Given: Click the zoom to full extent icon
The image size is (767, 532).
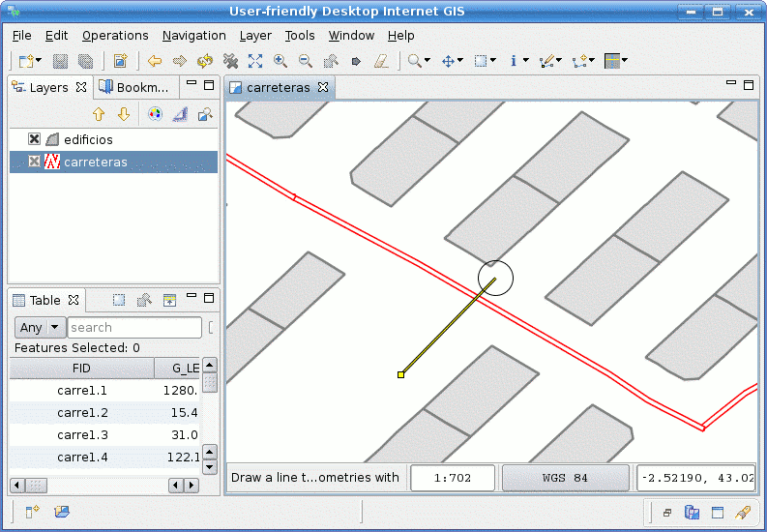Looking at the screenshot, I should point(254,61).
